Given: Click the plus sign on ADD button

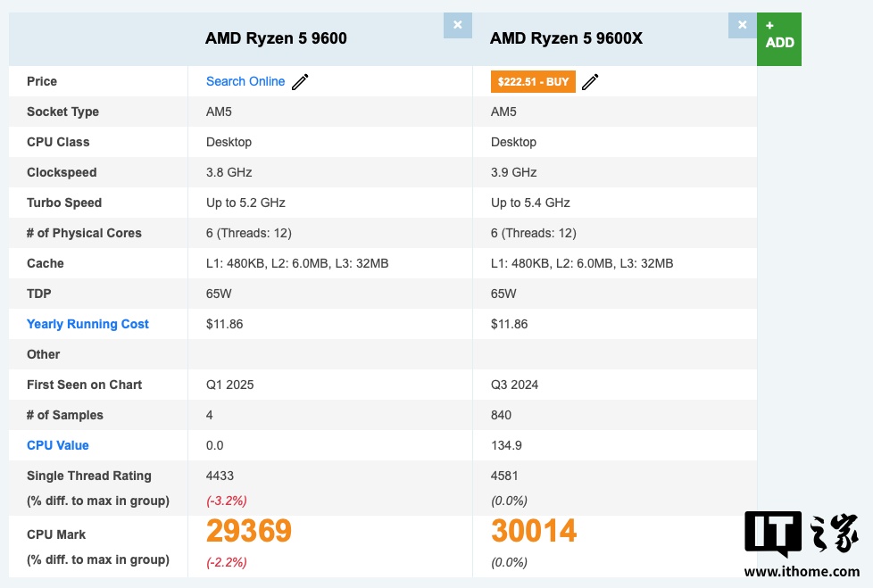Looking at the screenshot, I should click(769, 25).
